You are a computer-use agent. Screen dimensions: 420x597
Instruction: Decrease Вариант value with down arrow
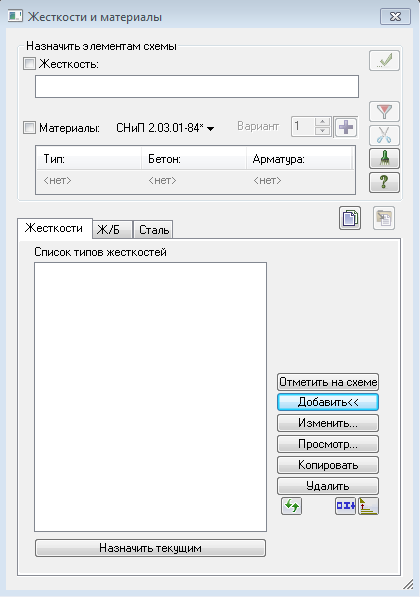click(323, 131)
